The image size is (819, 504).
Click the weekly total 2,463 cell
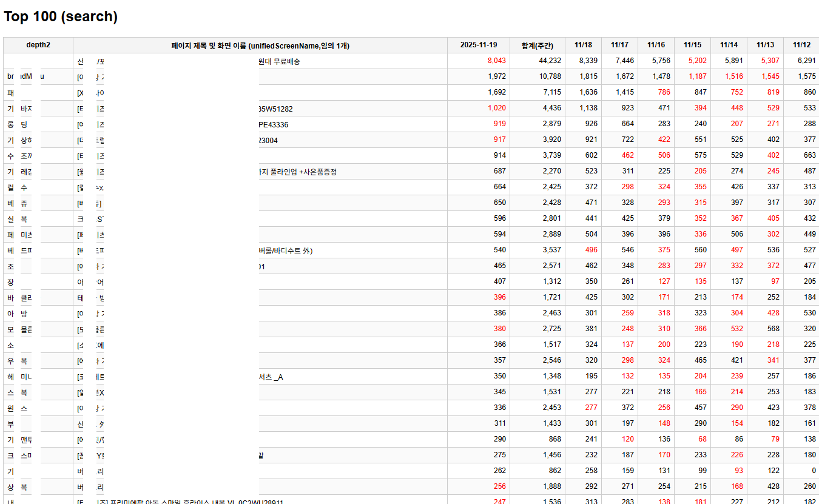tap(538, 314)
